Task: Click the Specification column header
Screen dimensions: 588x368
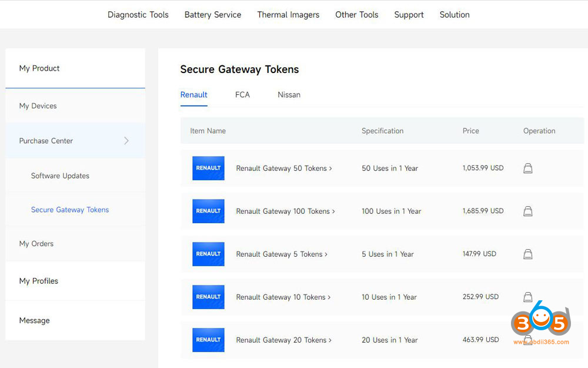Action: coord(383,131)
